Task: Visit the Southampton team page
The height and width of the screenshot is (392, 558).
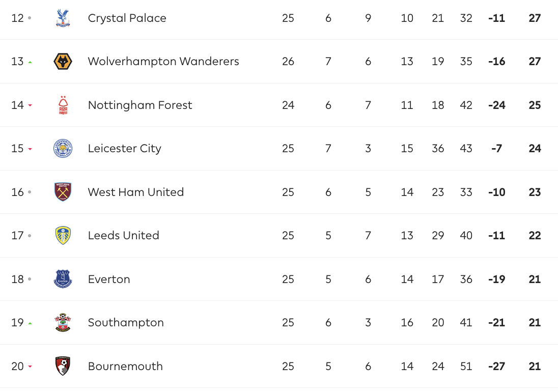Action: click(x=126, y=323)
